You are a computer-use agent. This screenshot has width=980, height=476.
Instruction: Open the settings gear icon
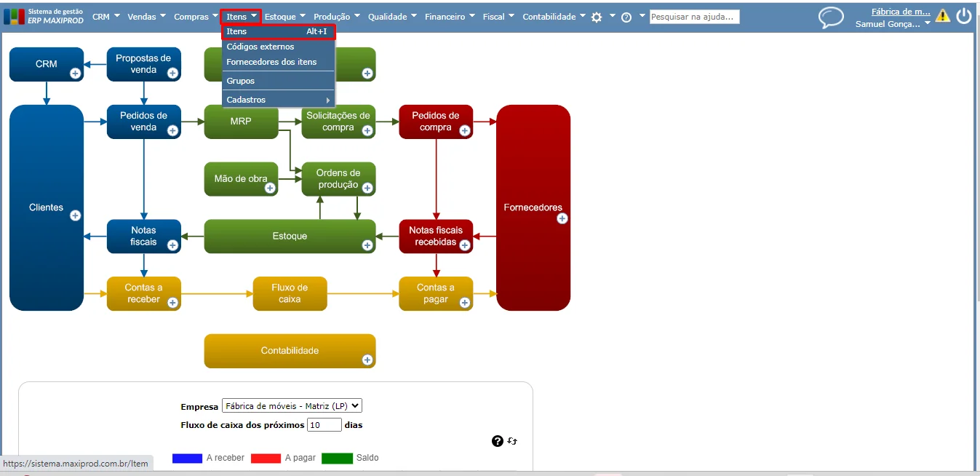pos(597,17)
